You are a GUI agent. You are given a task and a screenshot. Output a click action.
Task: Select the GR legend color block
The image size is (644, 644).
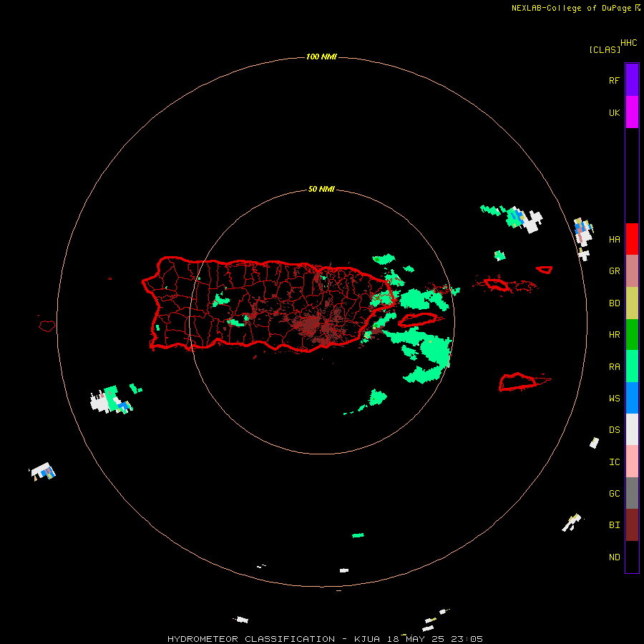632,270
